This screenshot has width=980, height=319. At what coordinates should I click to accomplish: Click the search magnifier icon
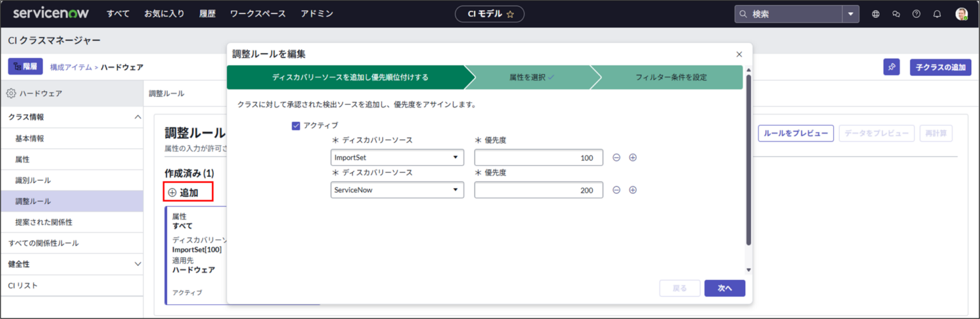(x=743, y=14)
